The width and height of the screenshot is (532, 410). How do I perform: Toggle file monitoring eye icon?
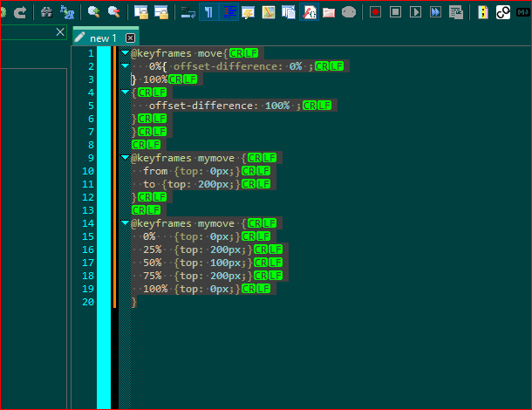(x=349, y=12)
